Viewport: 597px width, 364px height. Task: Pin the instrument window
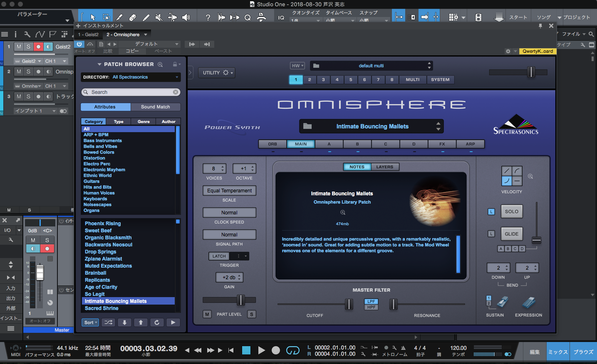click(x=540, y=26)
